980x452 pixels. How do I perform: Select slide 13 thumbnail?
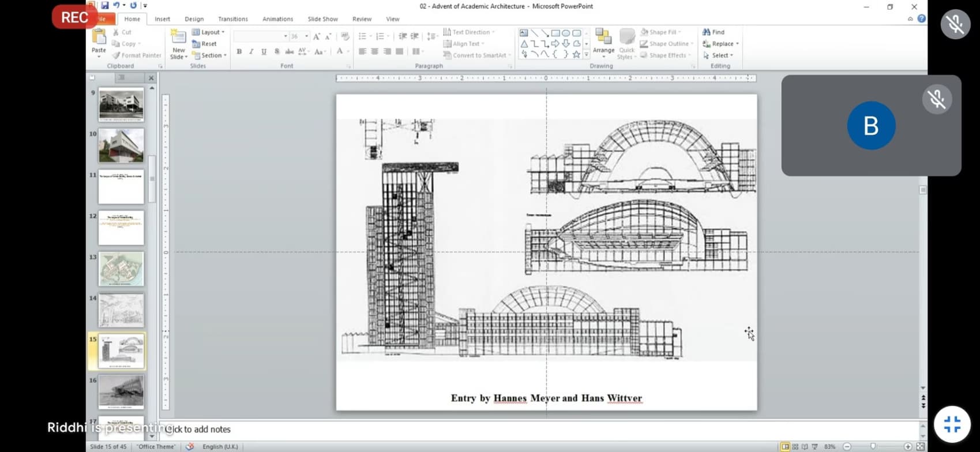[x=121, y=269]
